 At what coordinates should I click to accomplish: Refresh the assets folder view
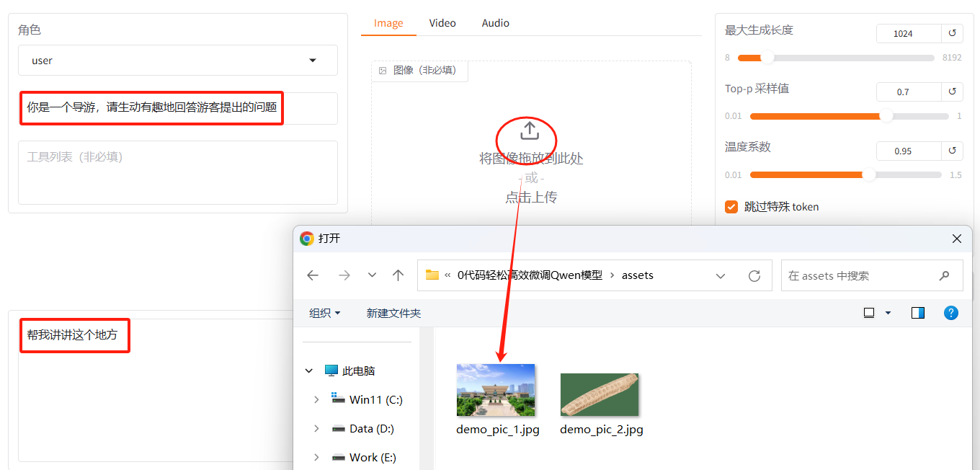754,275
